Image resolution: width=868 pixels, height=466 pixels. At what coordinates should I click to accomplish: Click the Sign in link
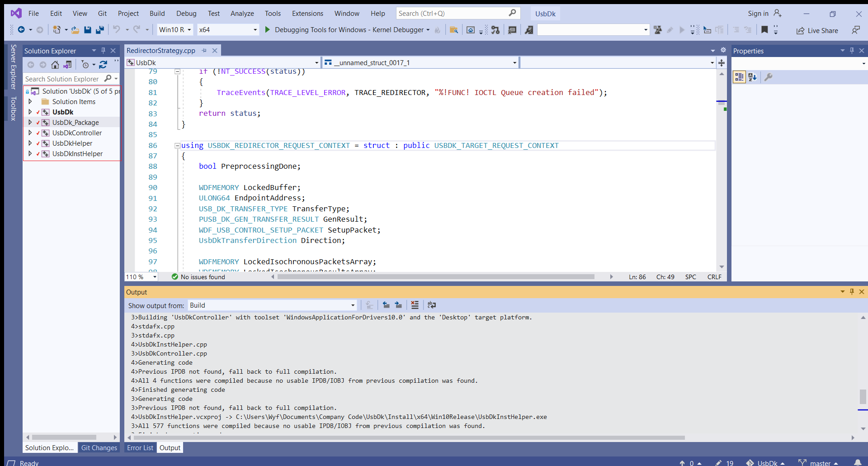pyautogui.click(x=759, y=13)
